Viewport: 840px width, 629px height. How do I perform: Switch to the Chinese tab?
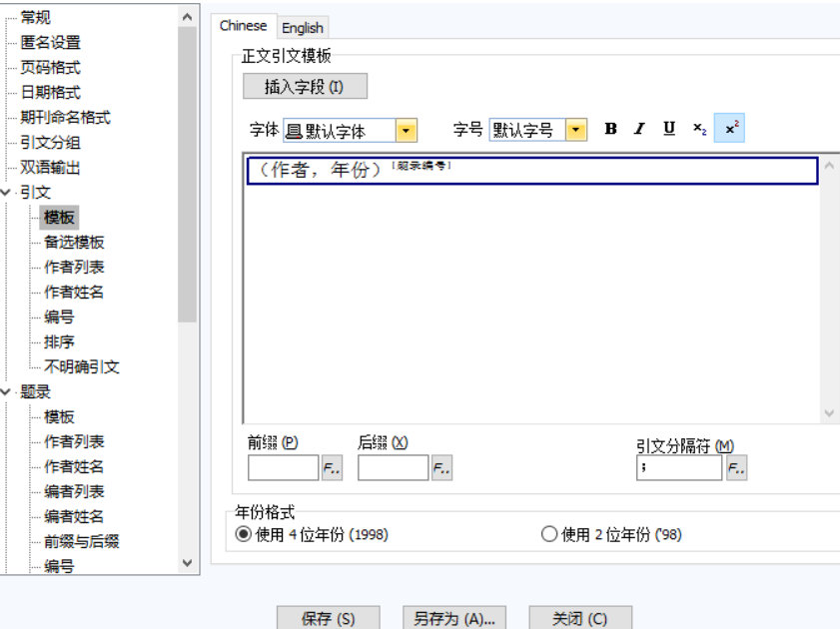pos(243,26)
